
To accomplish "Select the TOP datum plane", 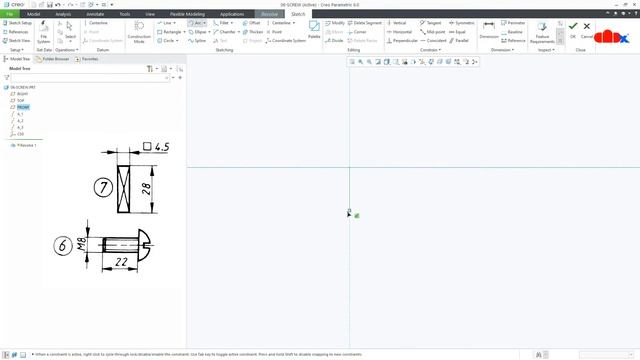I will [18, 100].
